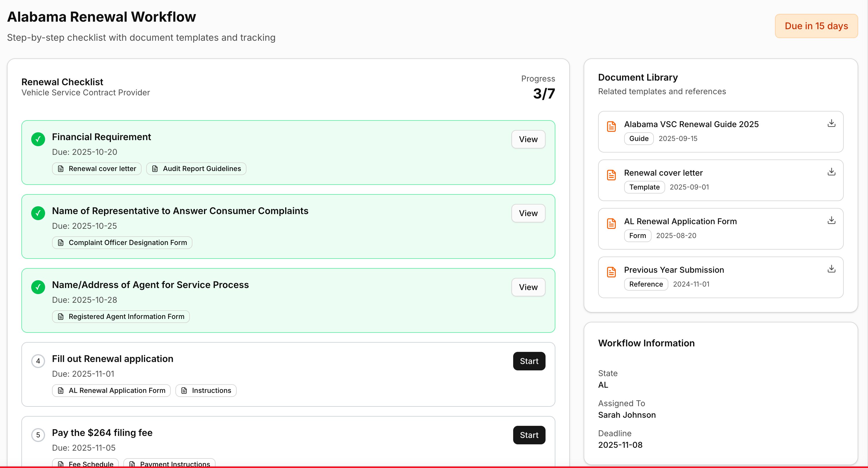Open the Complaint Officer Designation Form chip
Image resolution: width=868 pixels, height=468 pixels.
tap(122, 242)
